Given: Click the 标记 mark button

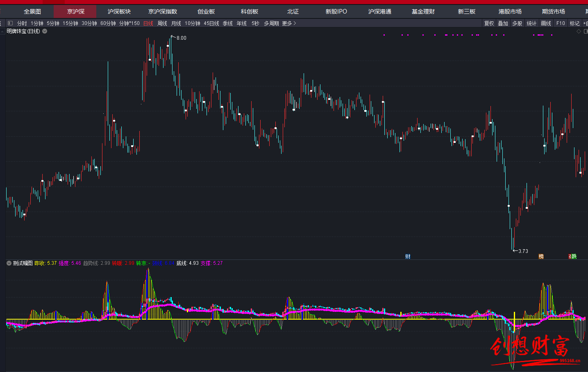Looking at the screenshot, I should 575,23.
